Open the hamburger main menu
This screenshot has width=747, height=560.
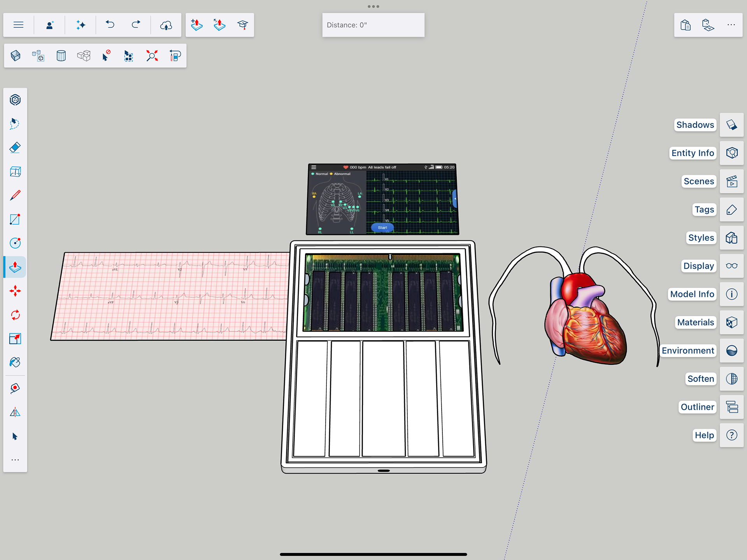point(18,25)
